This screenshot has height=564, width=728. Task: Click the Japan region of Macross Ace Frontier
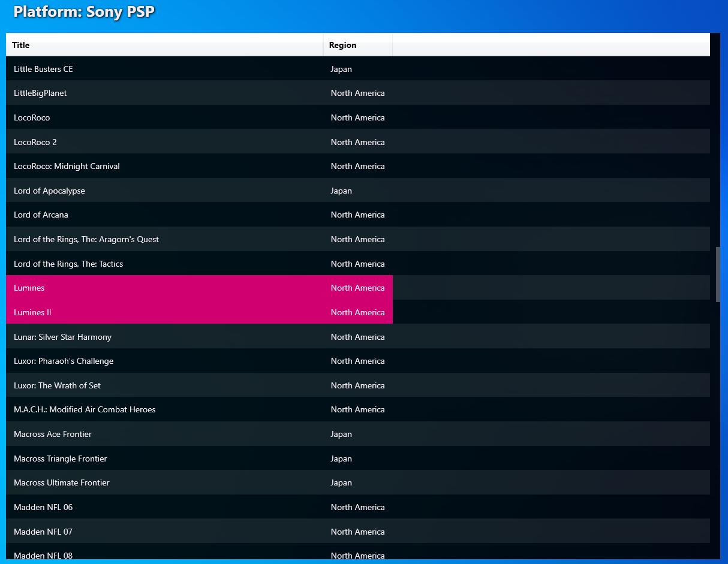pos(341,434)
